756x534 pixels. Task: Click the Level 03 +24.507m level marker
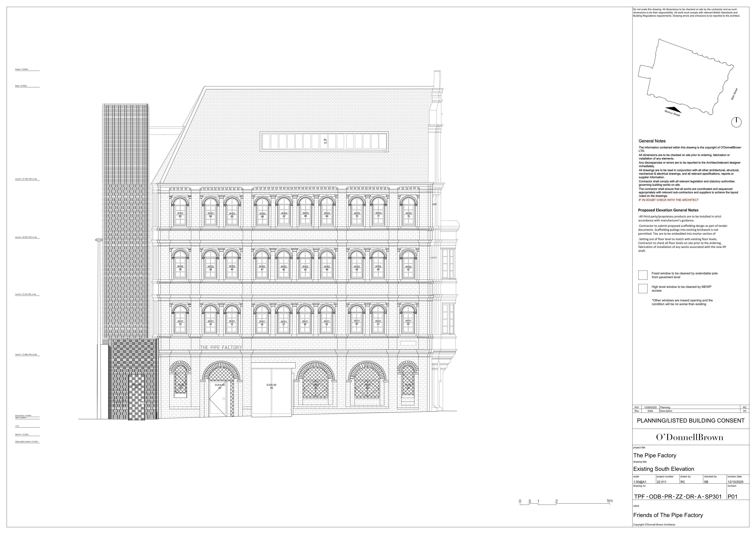coord(27,237)
